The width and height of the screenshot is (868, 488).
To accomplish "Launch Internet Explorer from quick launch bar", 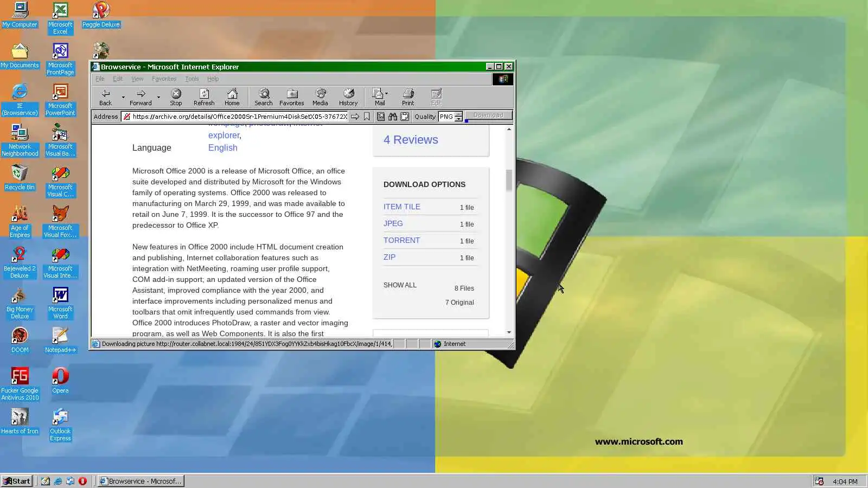I will [x=58, y=481].
